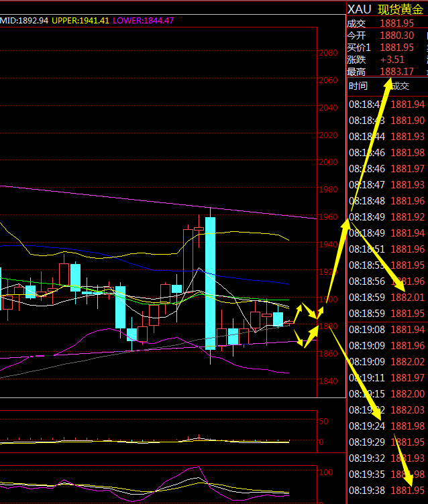Click the 时间 column header
The height and width of the screenshot is (504, 428).
pyautogui.click(x=358, y=86)
